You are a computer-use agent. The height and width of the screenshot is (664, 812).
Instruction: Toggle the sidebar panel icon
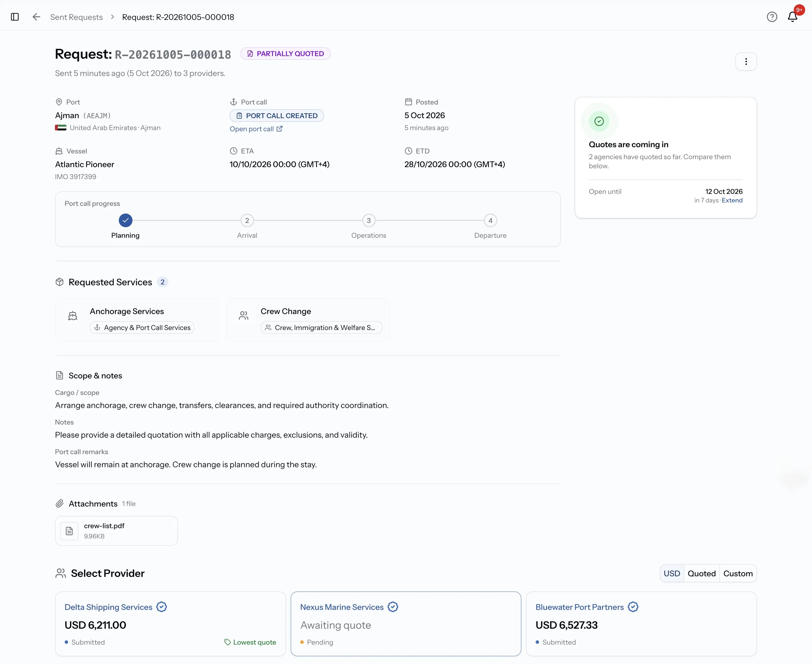pyautogui.click(x=15, y=17)
